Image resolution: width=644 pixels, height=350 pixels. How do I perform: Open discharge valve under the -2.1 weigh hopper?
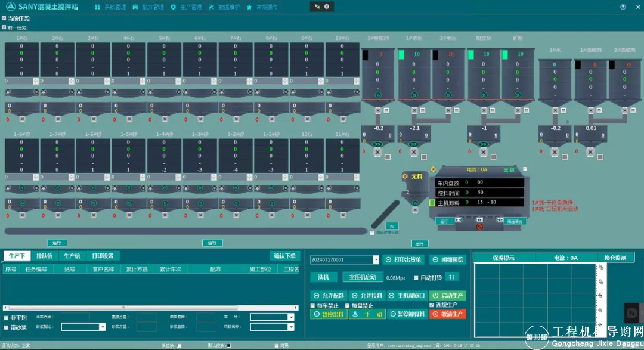point(414,152)
